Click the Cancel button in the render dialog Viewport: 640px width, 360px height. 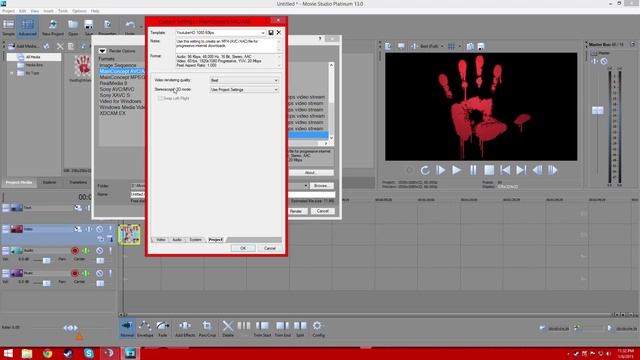[322, 211]
